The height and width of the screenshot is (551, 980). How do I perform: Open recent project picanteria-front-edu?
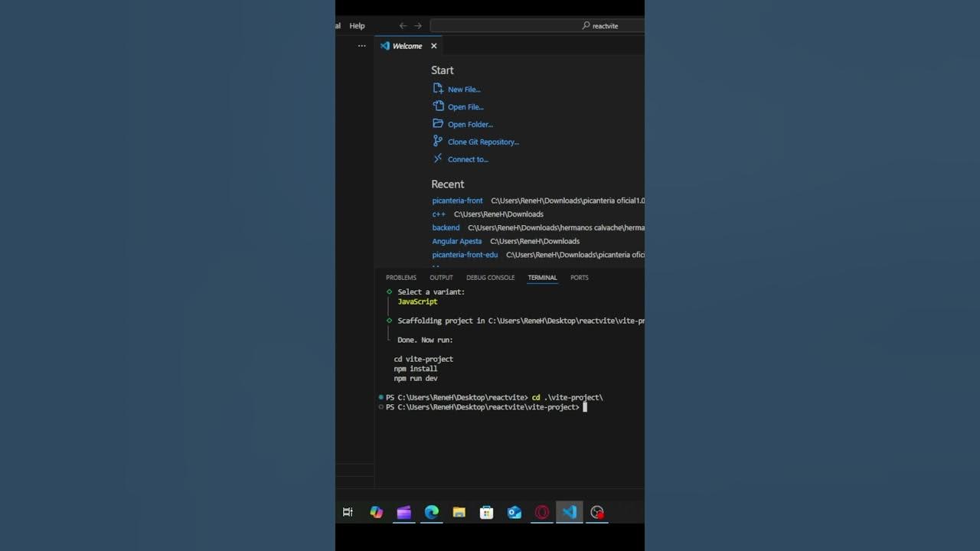(465, 255)
